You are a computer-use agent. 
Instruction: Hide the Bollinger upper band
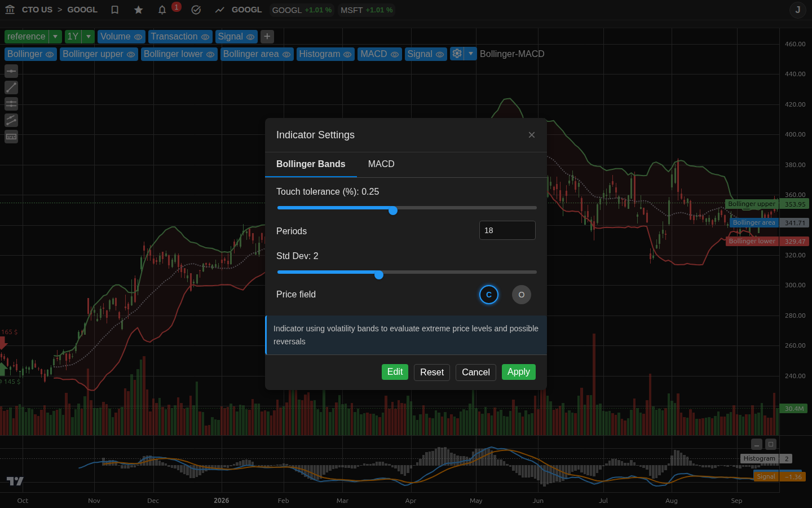tap(131, 54)
